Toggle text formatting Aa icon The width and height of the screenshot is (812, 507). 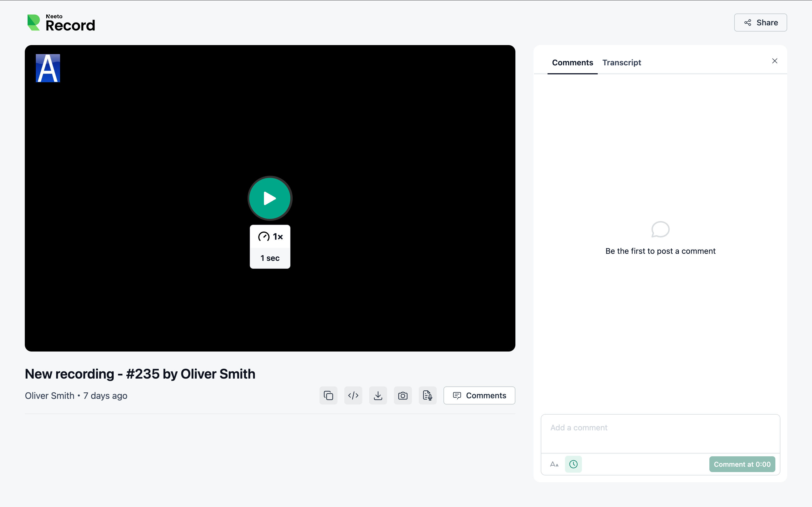click(554, 464)
